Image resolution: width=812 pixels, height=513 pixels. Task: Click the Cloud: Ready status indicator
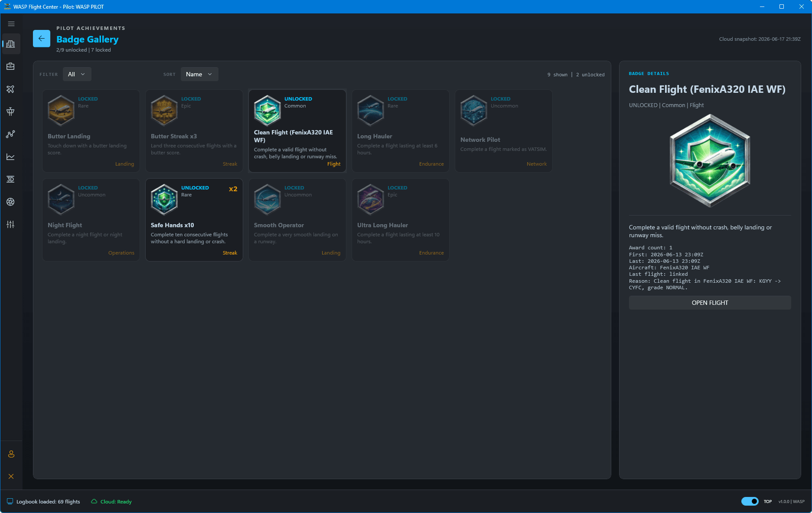point(111,502)
